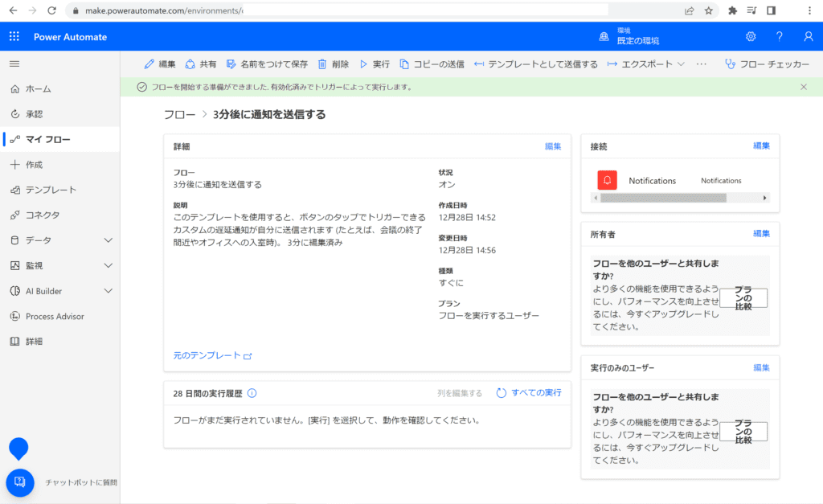
Task: Select テンプレート in the sidebar
Action: 51,190
